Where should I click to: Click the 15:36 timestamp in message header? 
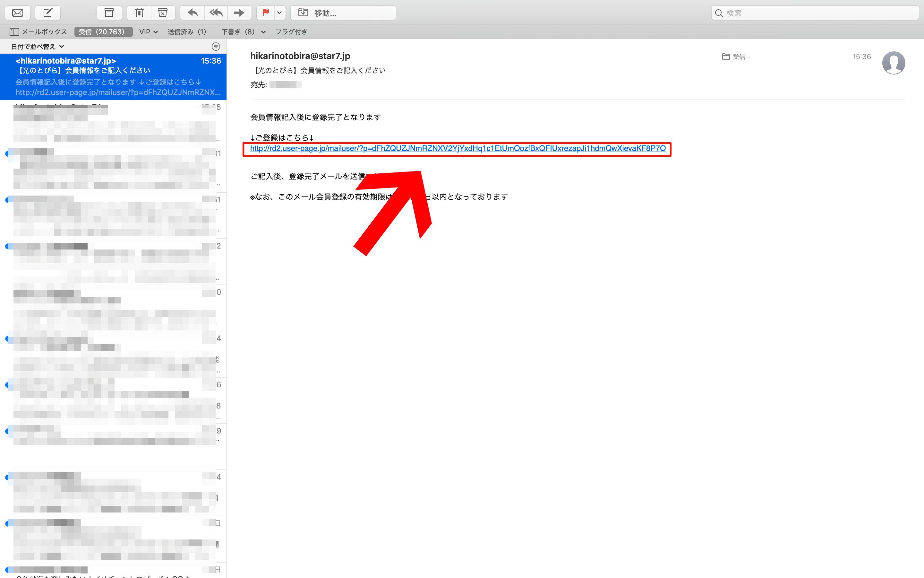pos(862,57)
